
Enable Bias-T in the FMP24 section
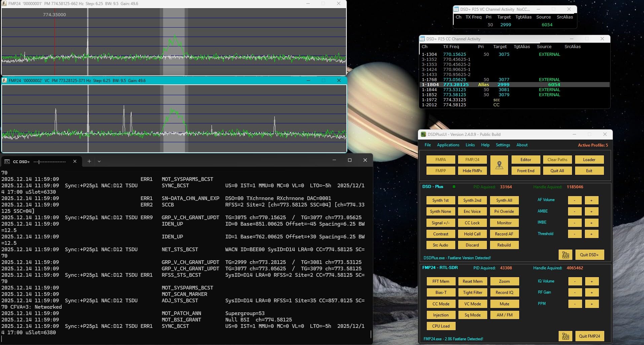pos(441,292)
